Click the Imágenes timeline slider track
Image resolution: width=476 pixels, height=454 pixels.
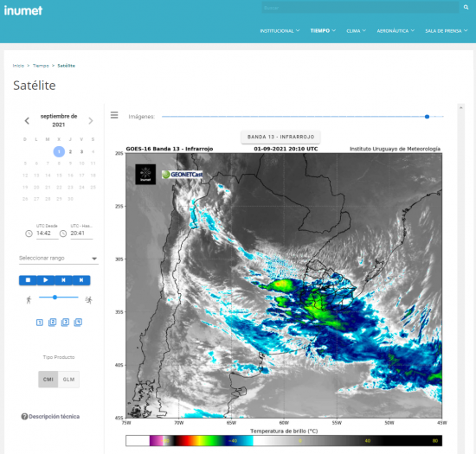point(302,117)
